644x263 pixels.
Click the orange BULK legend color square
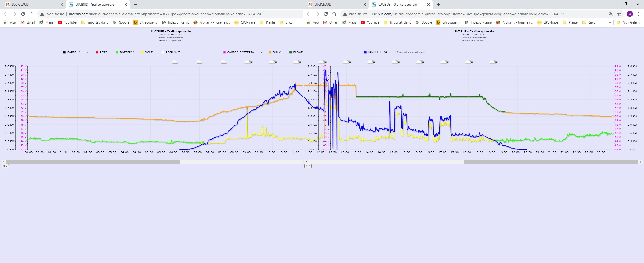coord(270,52)
